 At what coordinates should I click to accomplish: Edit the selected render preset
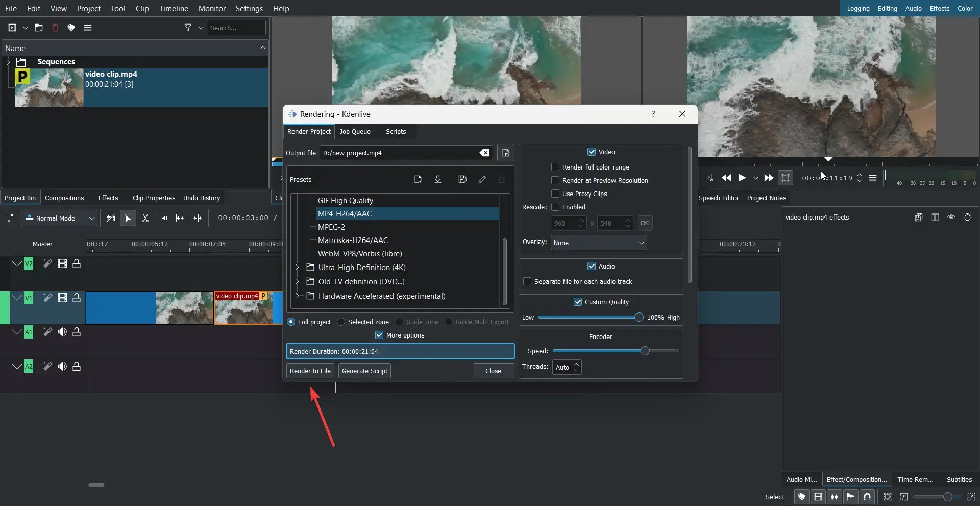pyautogui.click(x=482, y=179)
